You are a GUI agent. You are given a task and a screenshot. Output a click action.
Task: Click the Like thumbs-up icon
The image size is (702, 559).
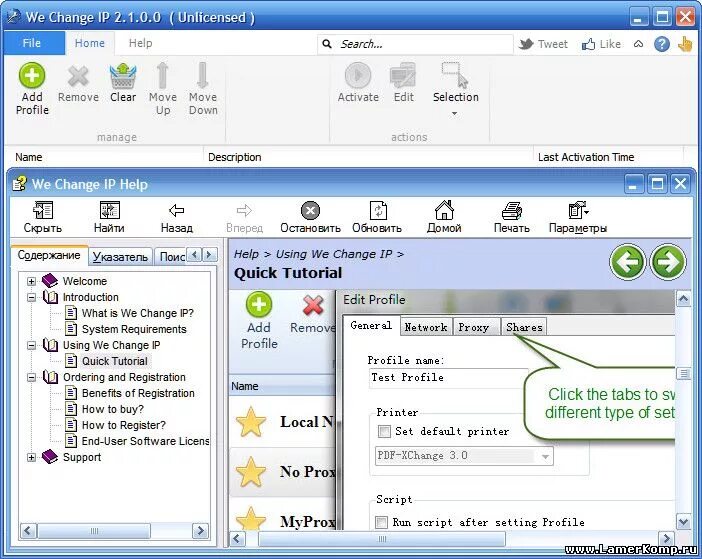[x=588, y=44]
